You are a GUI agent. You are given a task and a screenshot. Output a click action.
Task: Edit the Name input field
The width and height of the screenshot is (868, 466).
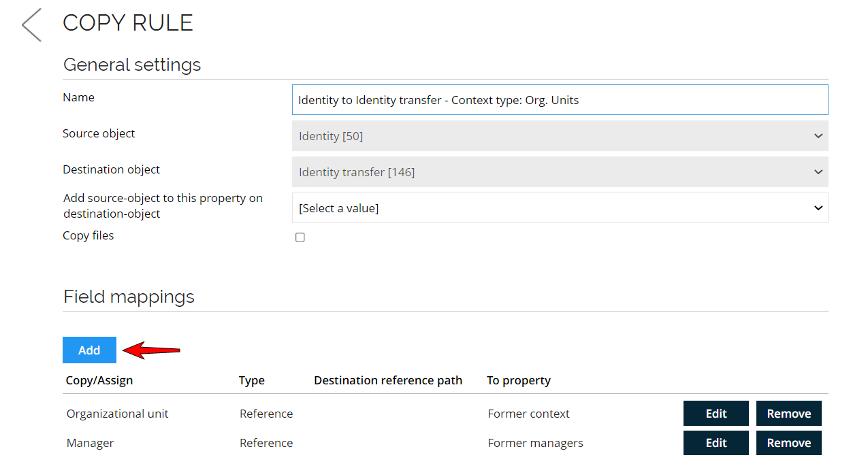560,100
